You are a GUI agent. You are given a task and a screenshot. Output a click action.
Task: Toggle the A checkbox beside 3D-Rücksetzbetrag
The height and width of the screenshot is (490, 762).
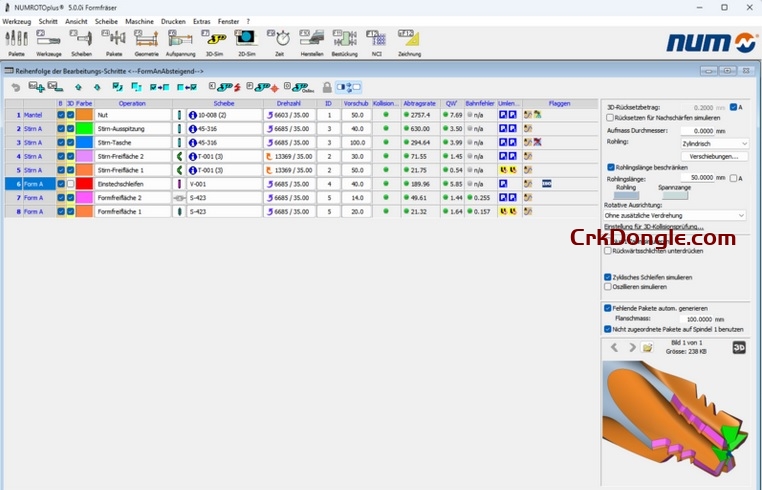point(733,107)
